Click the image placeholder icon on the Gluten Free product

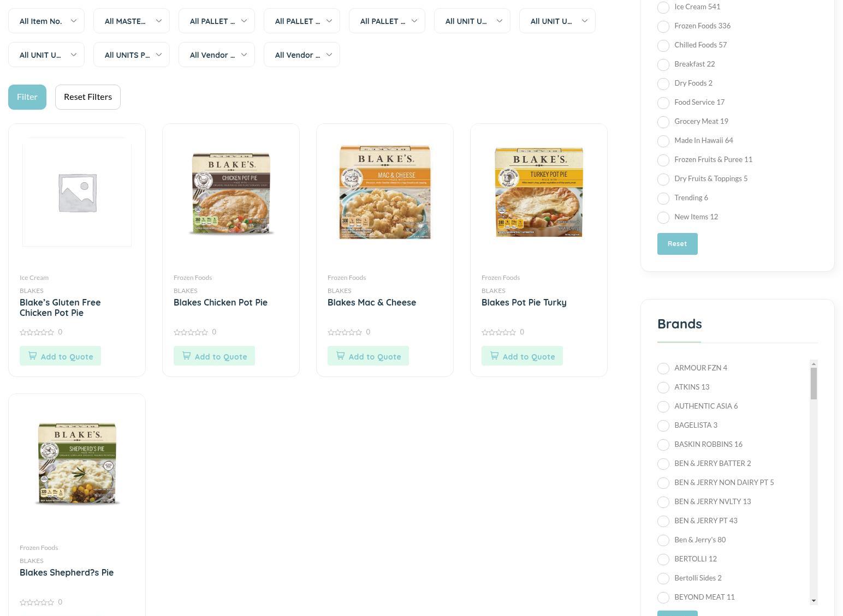click(x=76, y=192)
